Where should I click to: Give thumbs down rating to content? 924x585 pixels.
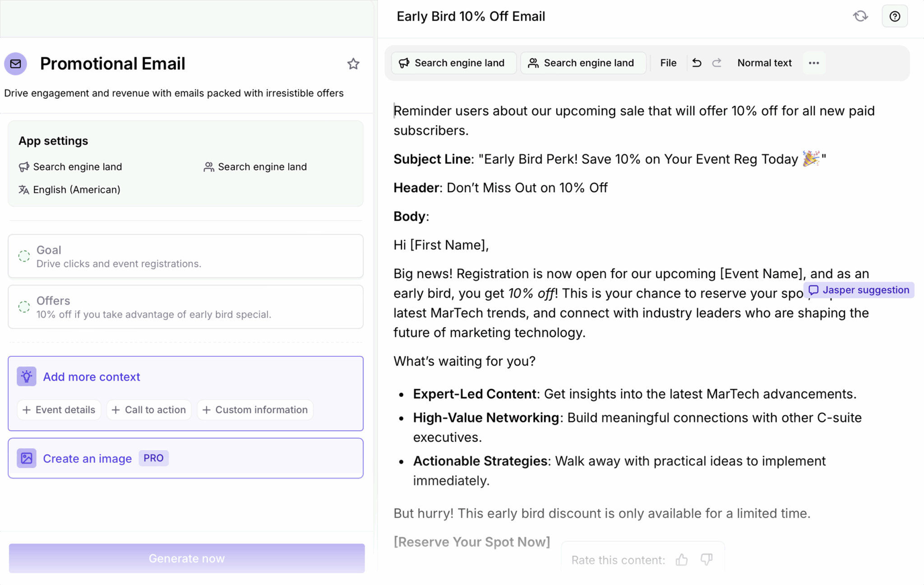click(707, 560)
